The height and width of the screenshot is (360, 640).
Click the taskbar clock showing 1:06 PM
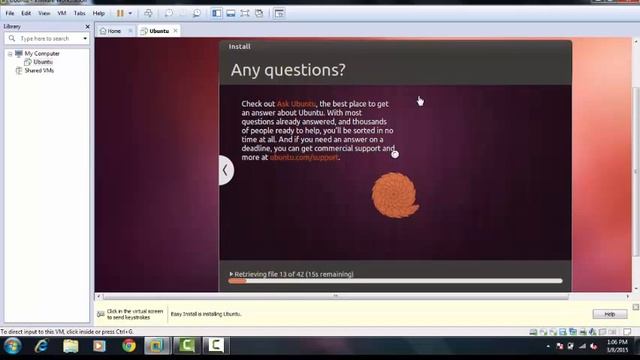pyautogui.click(x=617, y=346)
